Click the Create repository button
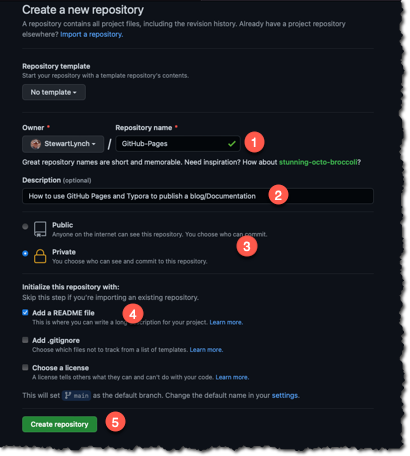Viewport: 410px width, 456px height. 60,424
